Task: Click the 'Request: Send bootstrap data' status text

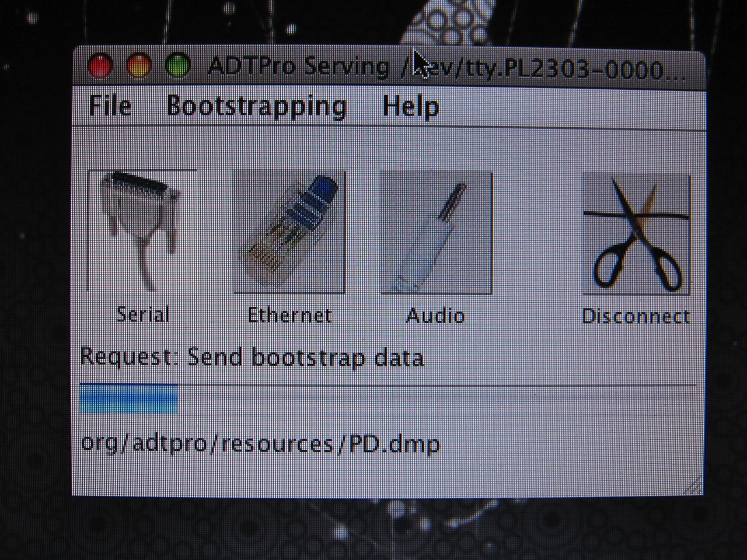Action: tap(252, 357)
